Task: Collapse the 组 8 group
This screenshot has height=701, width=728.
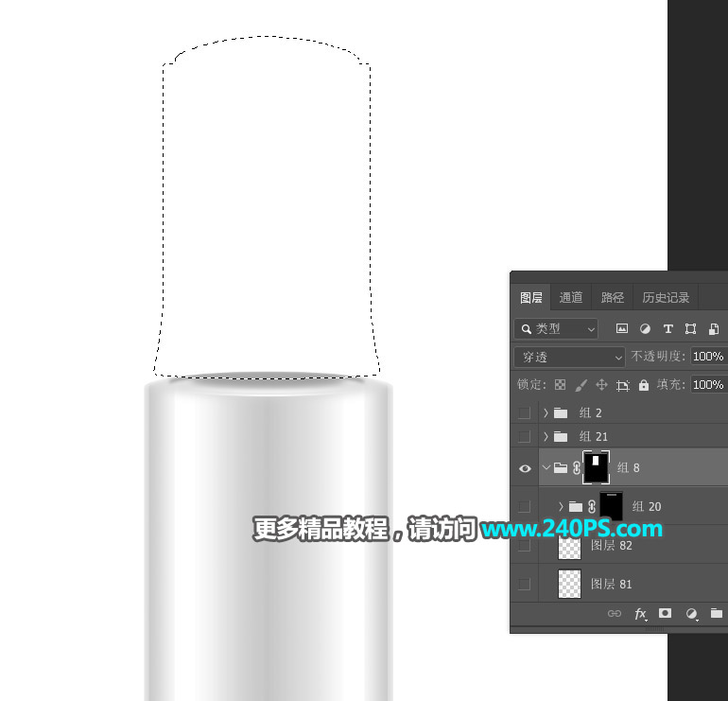Action: point(546,467)
